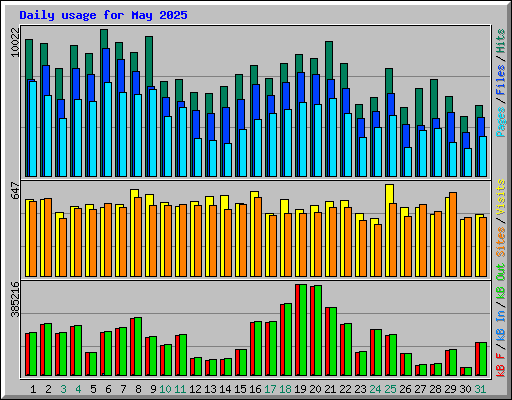This screenshot has width=512, height=400.
Task: Click weekend day label '10'
Action: [x=165, y=389]
